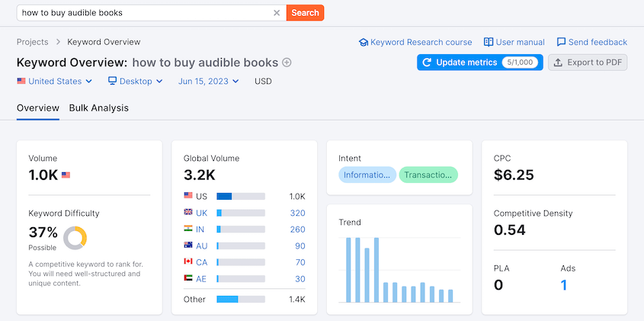Viewport: 644px width, 321px height.
Task: Click the US volume bar in Global Volume
Action: click(241, 197)
